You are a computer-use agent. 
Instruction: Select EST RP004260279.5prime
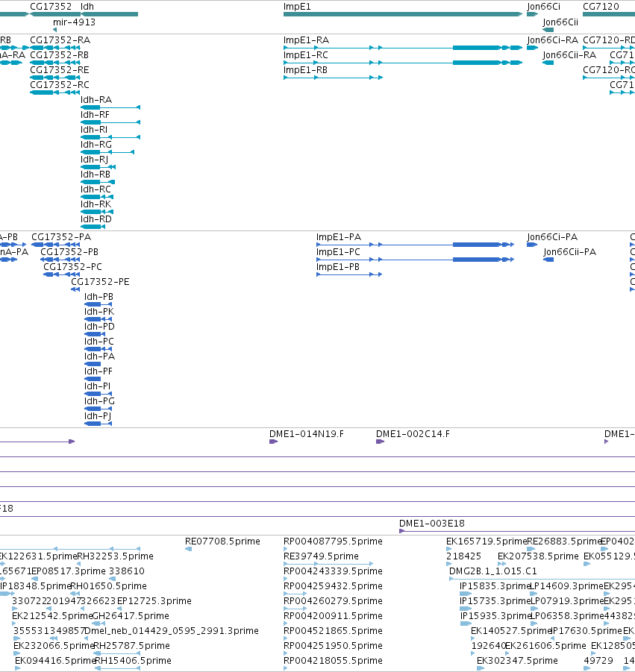(x=333, y=601)
